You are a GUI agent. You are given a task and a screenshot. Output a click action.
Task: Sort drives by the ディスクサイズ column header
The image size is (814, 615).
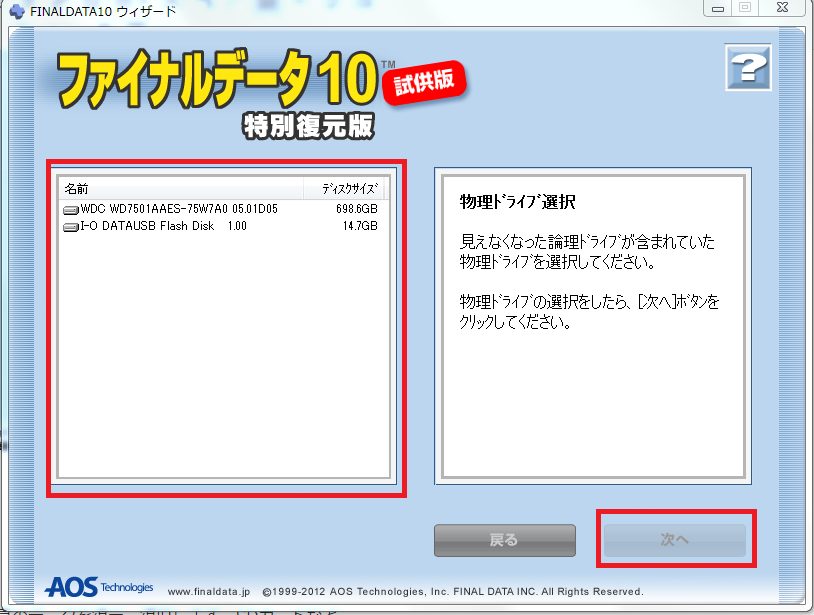coord(345,188)
